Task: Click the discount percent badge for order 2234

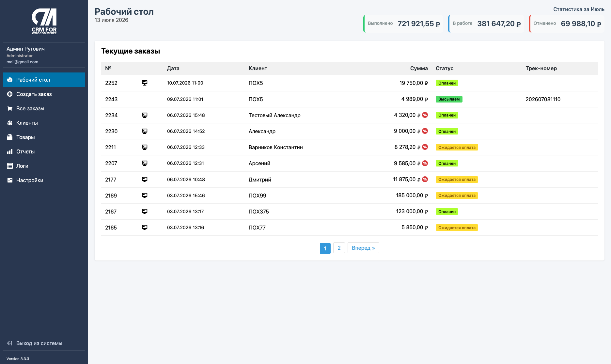Action: (x=425, y=115)
